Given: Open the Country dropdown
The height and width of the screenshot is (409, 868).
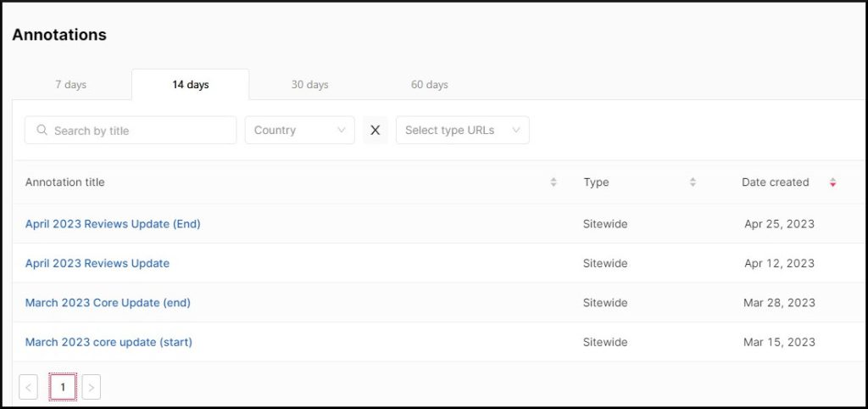Looking at the screenshot, I should 299,131.
